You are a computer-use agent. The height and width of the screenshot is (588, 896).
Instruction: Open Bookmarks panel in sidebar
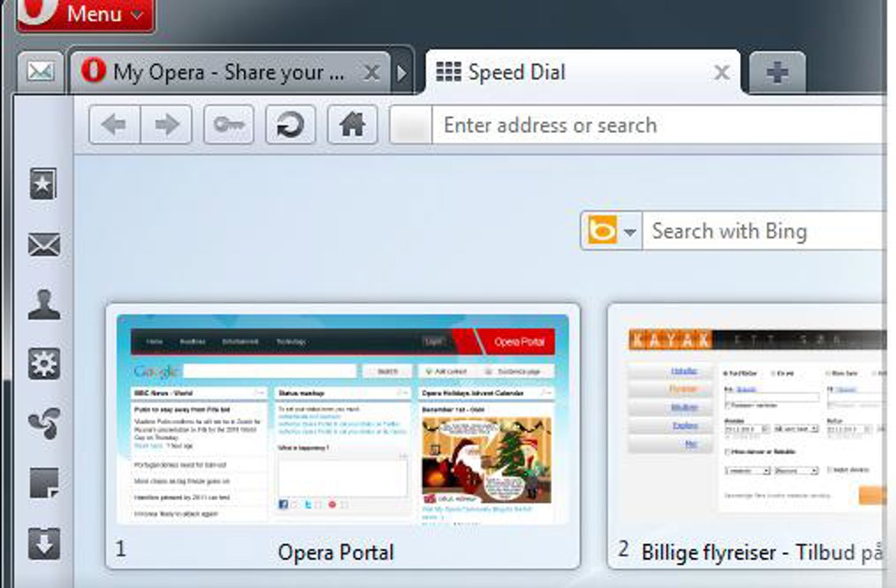click(x=43, y=184)
